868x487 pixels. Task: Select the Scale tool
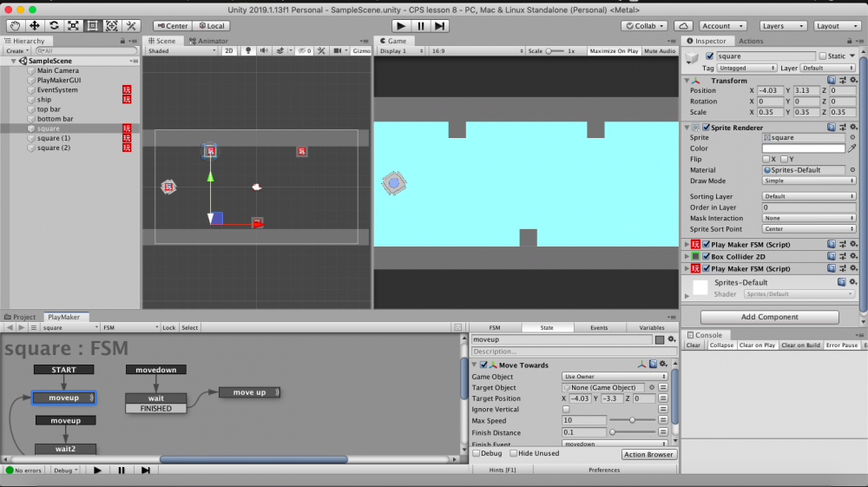tap(73, 26)
